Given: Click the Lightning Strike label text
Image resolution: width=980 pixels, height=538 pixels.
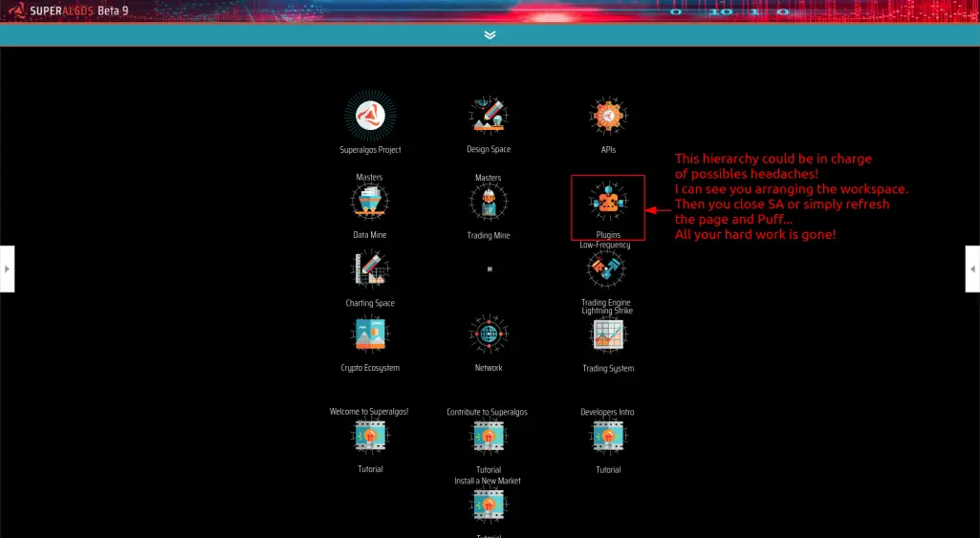Looking at the screenshot, I should coord(607,311).
